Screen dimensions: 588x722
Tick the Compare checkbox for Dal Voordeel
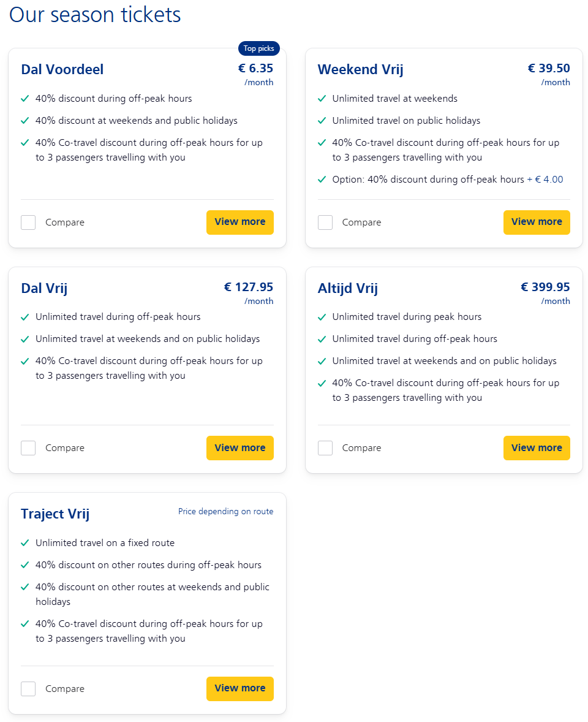click(x=28, y=222)
